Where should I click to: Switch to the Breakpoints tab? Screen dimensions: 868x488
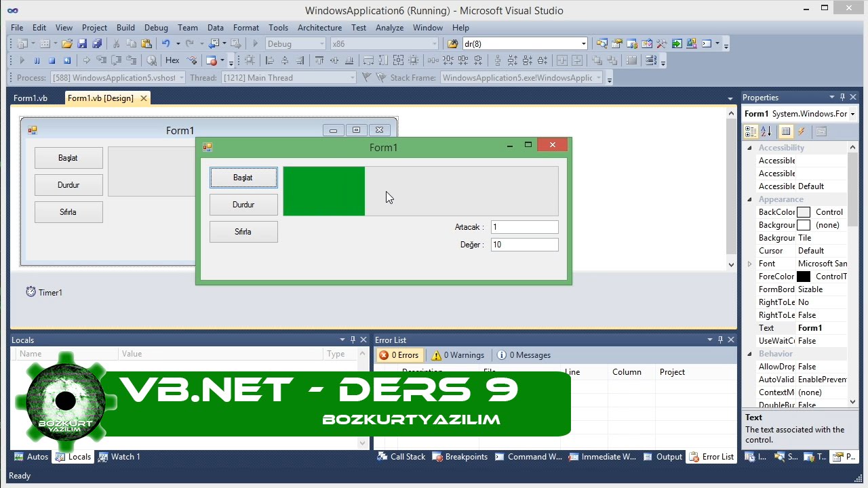pos(460,457)
